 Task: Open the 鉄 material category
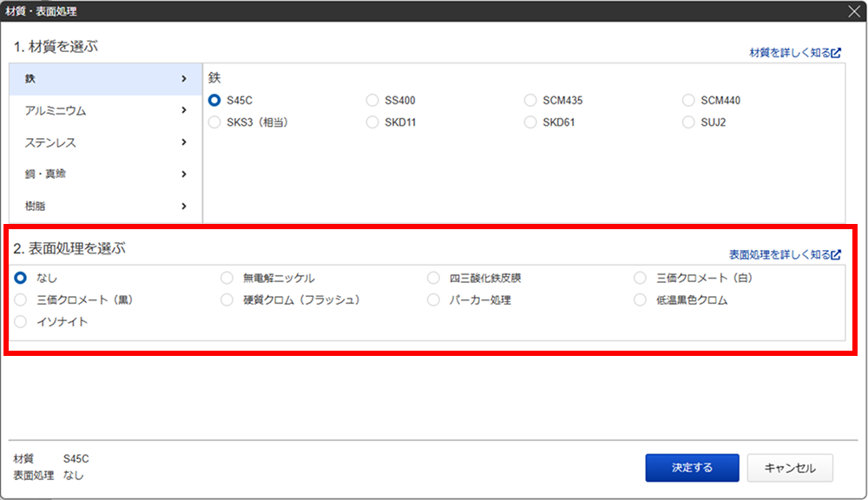tap(106, 79)
